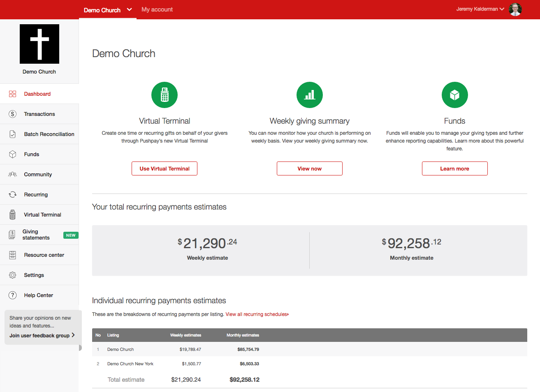Image resolution: width=540 pixels, height=392 pixels.
Task: Click the Batch Reconciliation checkmark document icon
Action: 12,134
